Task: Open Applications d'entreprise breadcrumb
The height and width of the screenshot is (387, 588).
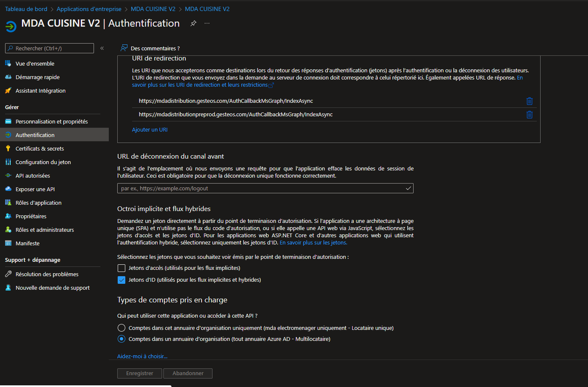Action: 89,9
